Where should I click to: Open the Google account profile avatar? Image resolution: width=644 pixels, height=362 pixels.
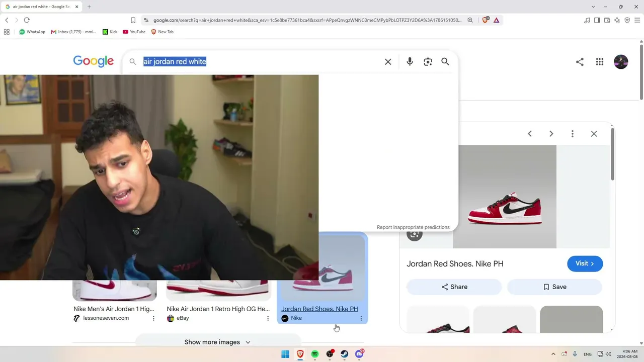pyautogui.click(x=621, y=62)
